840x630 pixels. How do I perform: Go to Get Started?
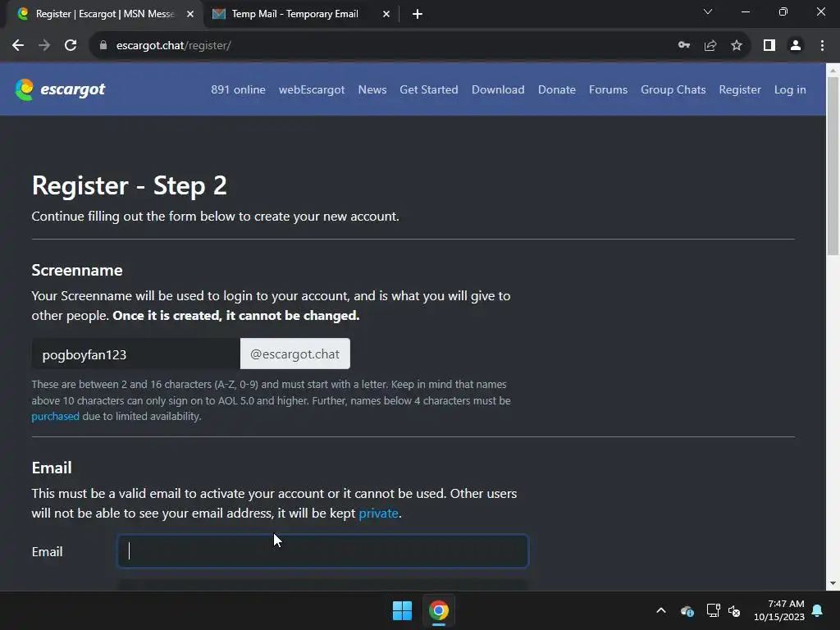click(428, 89)
